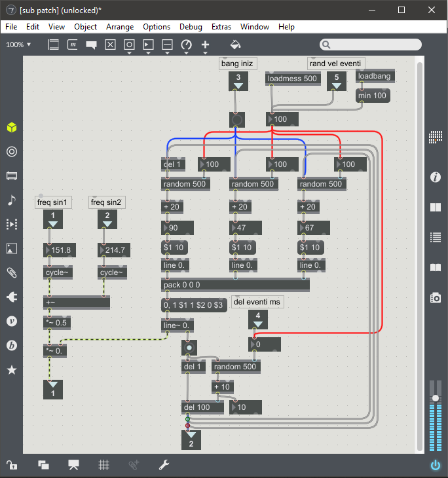The image size is (448, 478).
Task: Select the del 100 object
Action: pyautogui.click(x=202, y=407)
